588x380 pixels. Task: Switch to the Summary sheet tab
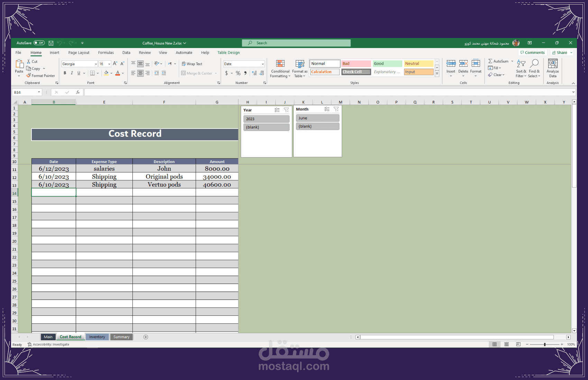(x=121, y=337)
